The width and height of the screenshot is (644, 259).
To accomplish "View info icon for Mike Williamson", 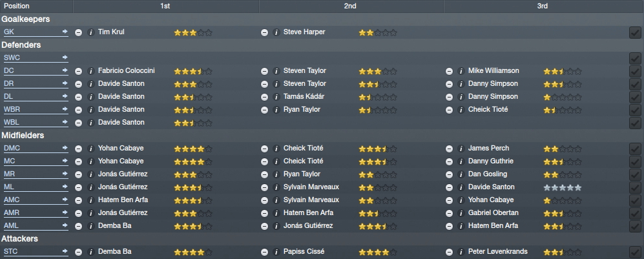I will (x=461, y=71).
